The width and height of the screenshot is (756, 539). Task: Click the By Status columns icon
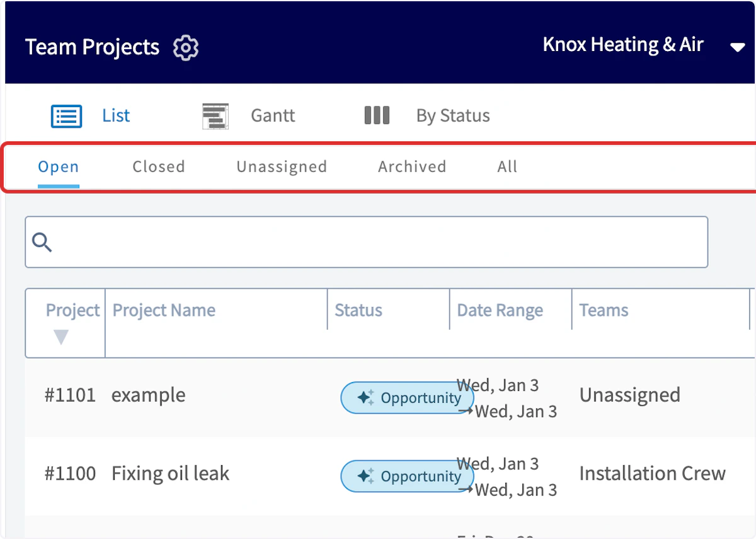click(377, 115)
